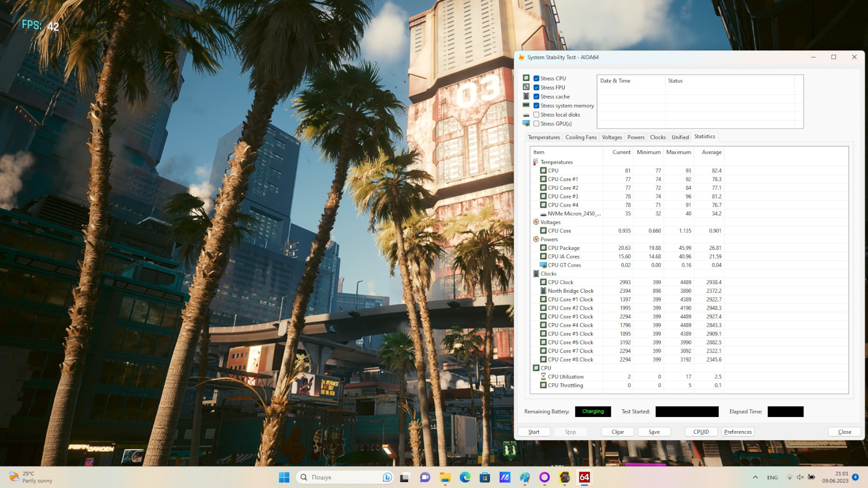
Task: Click the Save button
Action: click(654, 432)
